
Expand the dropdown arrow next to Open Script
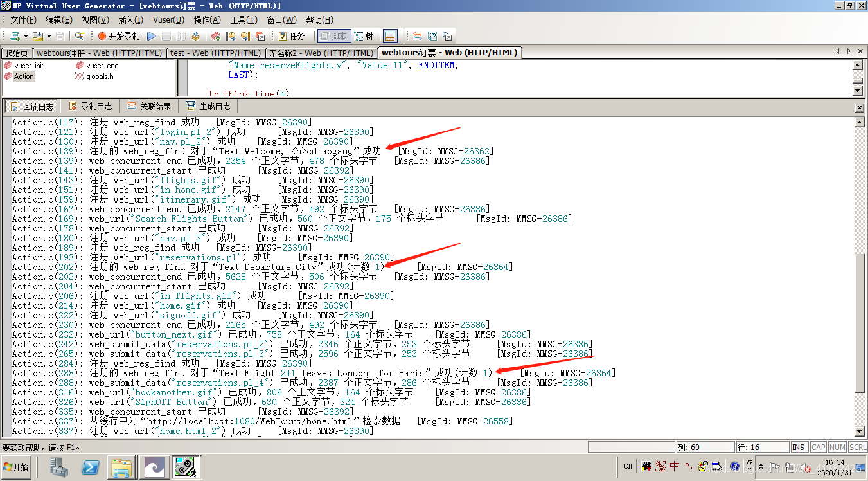point(48,37)
